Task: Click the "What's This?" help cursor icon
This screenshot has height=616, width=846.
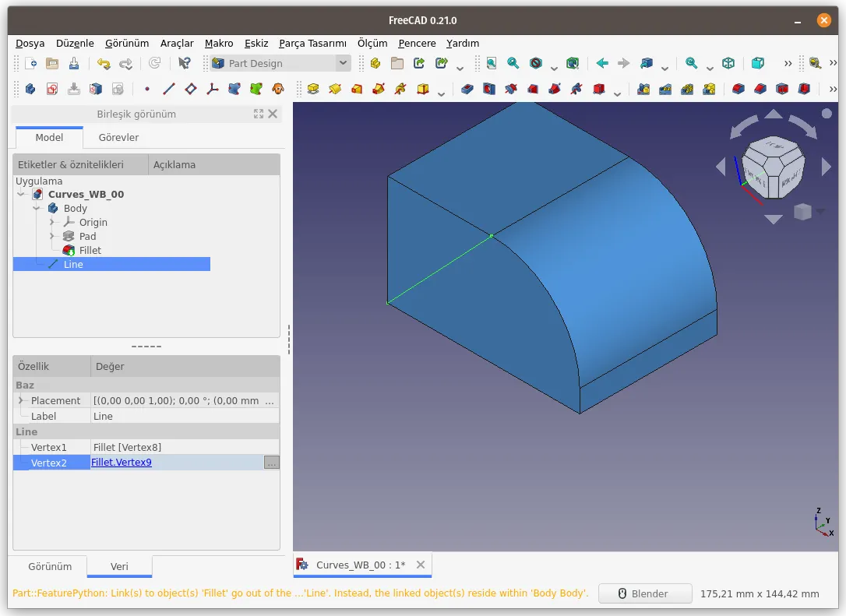Action: click(185, 64)
